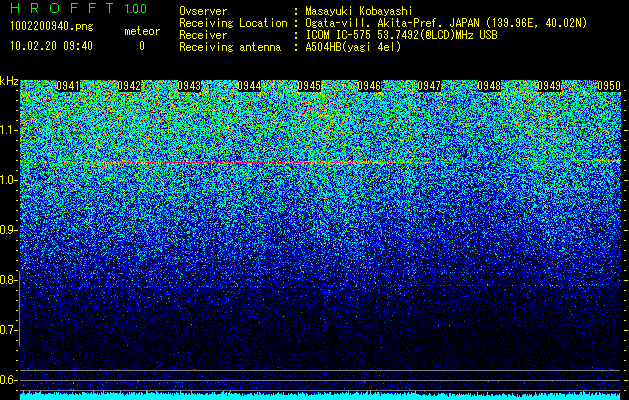Click the date stamp 10.02.20 09:40
629x400 pixels.
point(51,46)
